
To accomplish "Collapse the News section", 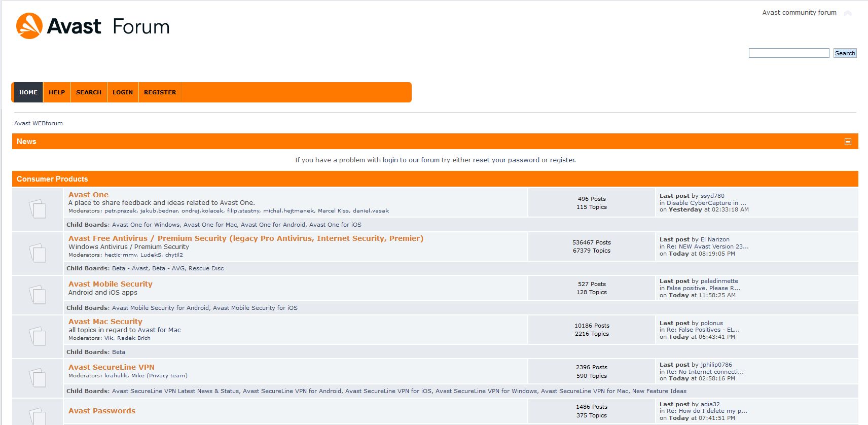I will click(x=848, y=141).
